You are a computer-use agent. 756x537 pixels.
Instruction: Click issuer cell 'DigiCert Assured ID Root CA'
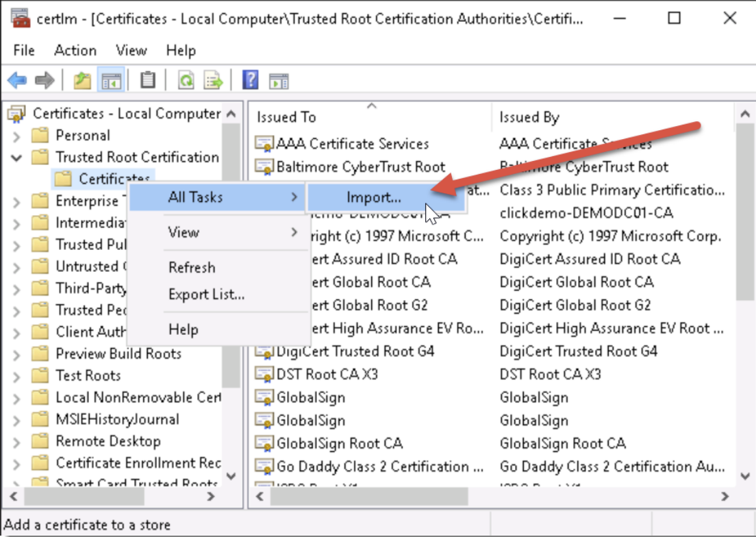click(590, 259)
